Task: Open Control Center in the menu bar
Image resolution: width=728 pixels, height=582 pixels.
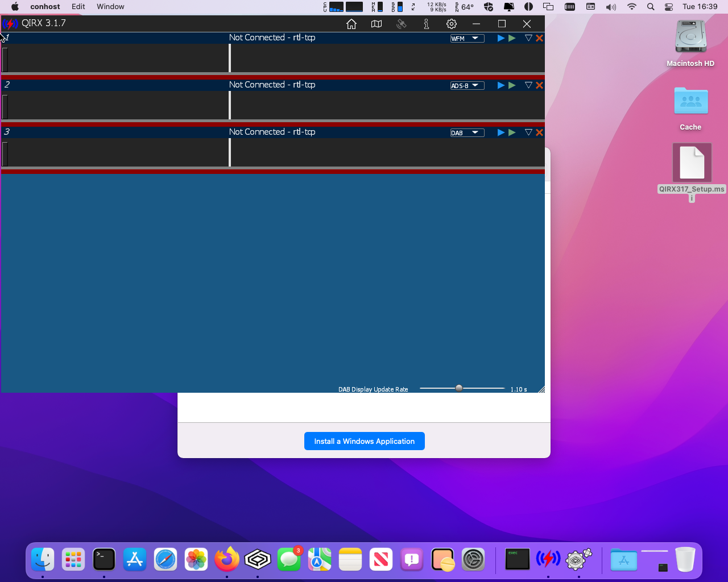Action: click(669, 7)
